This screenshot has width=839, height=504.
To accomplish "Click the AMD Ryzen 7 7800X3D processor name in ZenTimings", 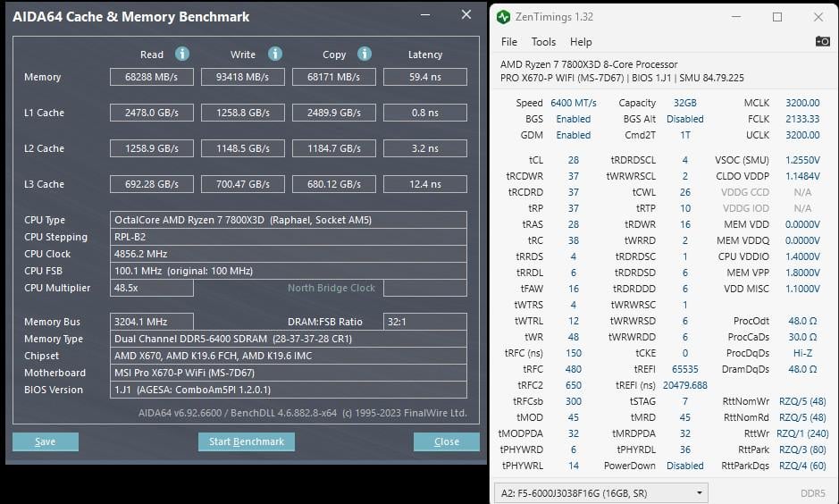I will [x=589, y=64].
